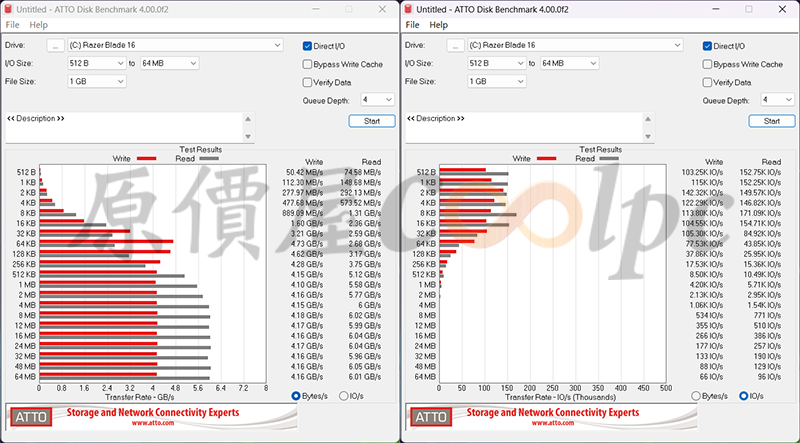Click the drive browse '...' button in left window
The image size is (800, 443).
[55, 45]
